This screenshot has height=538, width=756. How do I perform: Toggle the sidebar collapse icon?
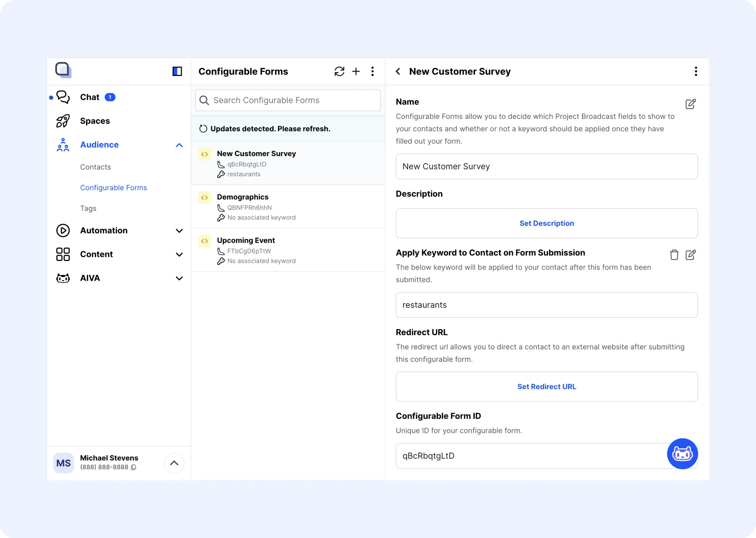pyautogui.click(x=177, y=71)
